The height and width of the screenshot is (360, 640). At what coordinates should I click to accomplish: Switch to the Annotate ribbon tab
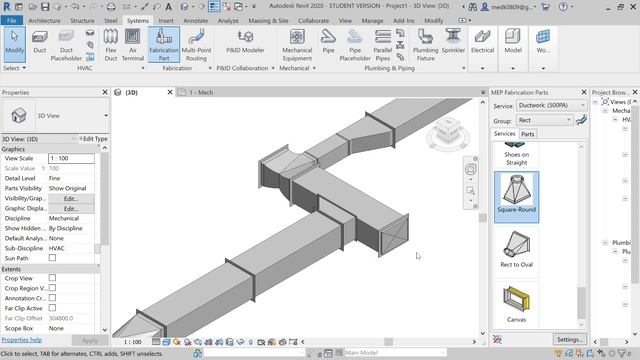tap(196, 20)
